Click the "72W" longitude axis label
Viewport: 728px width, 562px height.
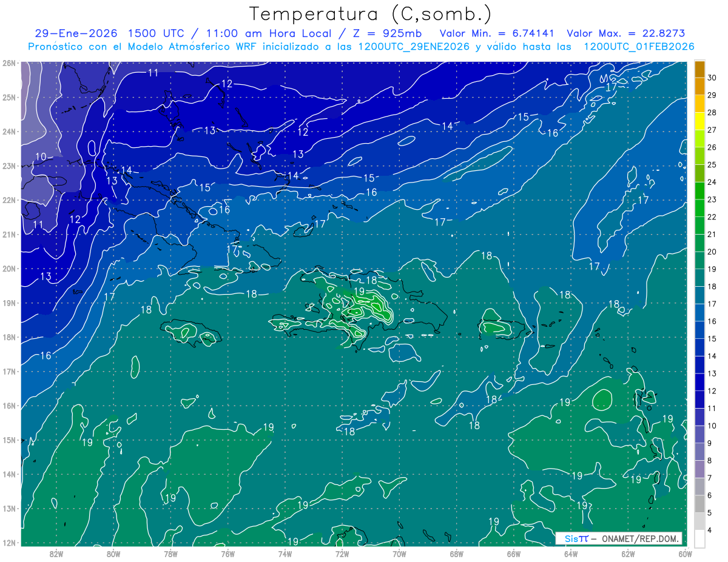pos(342,554)
